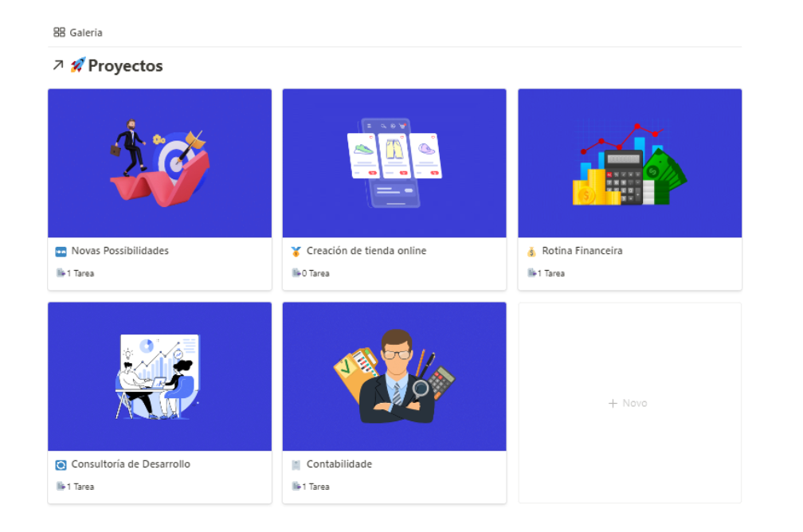Open the Novas Possibilidades cover image
The width and height of the screenshot is (803, 532).
point(160,162)
